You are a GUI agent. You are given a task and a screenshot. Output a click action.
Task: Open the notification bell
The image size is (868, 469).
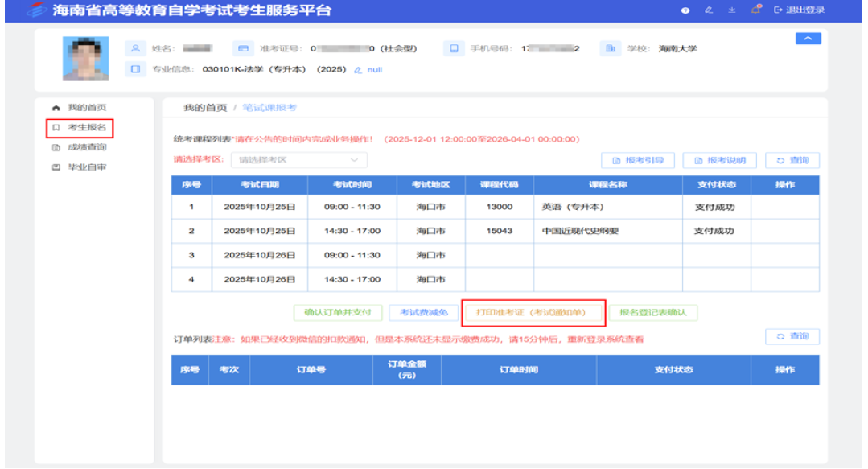pyautogui.click(x=756, y=10)
